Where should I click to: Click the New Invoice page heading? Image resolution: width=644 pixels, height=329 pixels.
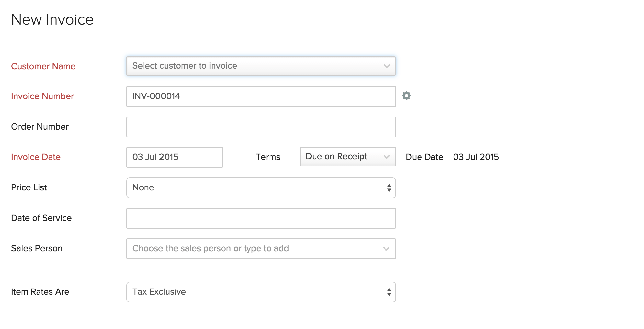pyautogui.click(x=52, y=20)
